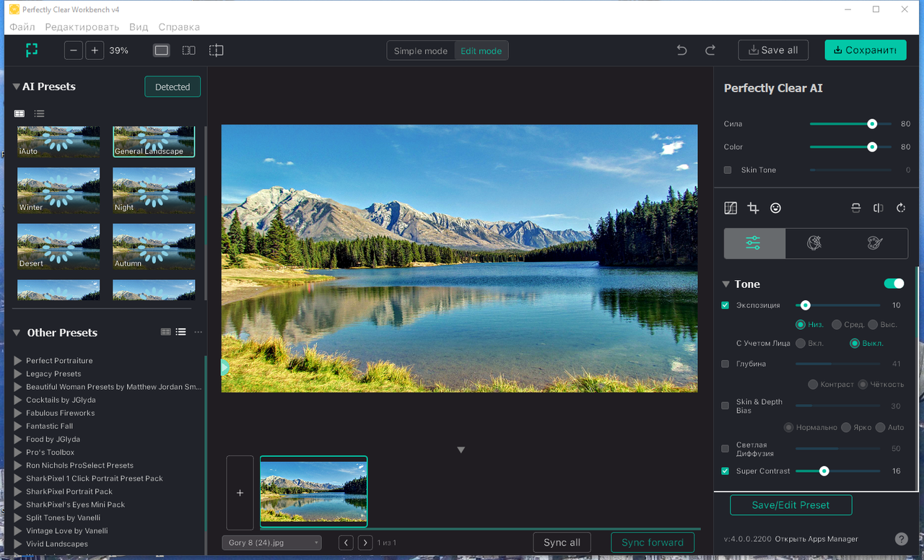
Task: Click the fit-to-screen icon in top left
Action: pyautogui.click(x=32, y=50)
